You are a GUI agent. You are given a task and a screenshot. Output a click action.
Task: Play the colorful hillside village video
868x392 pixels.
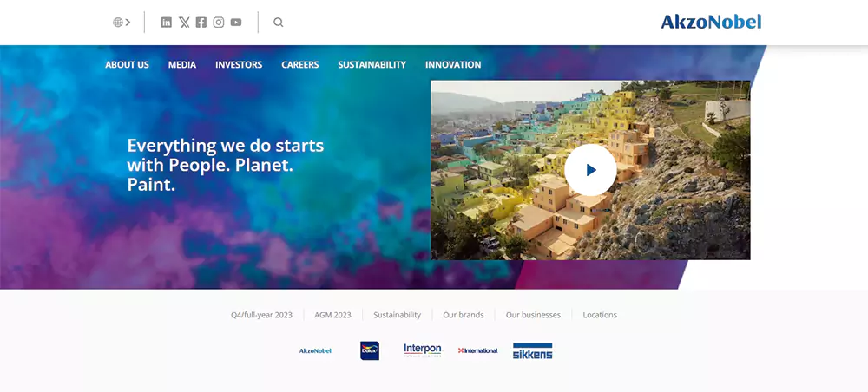point(590,170)
